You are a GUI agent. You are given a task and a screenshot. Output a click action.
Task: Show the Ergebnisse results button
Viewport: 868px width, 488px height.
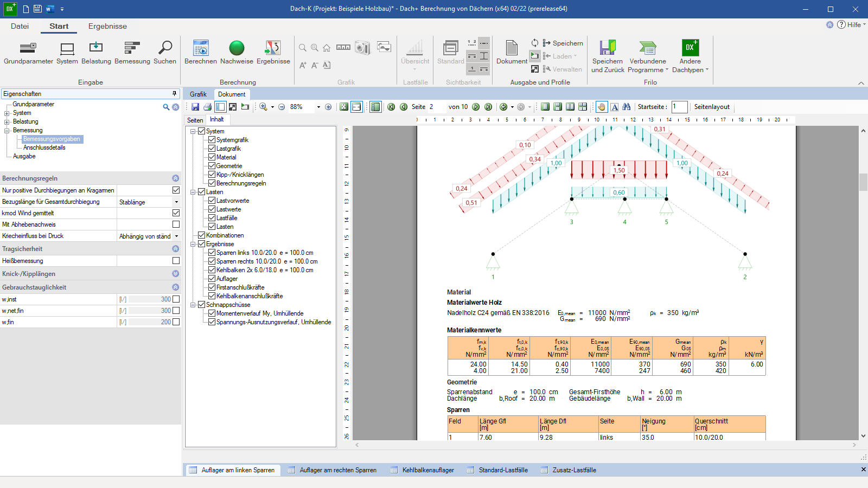(x=273, y=53)
